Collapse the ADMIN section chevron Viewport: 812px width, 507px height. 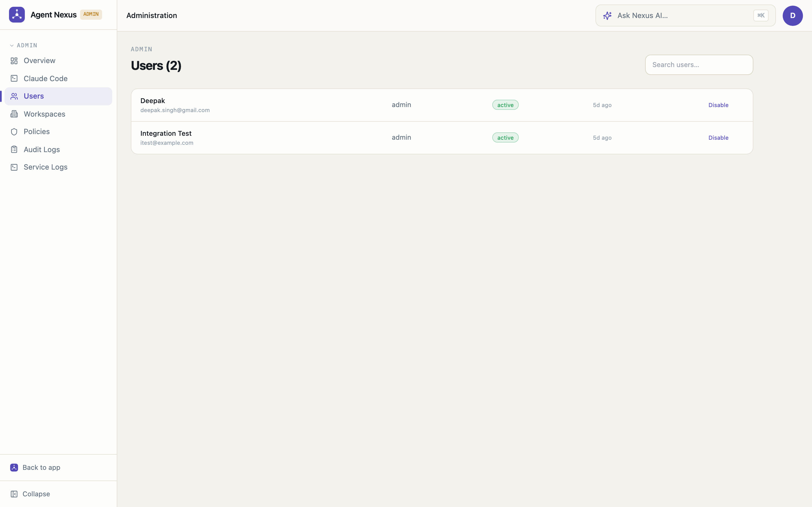pos(12,45)
